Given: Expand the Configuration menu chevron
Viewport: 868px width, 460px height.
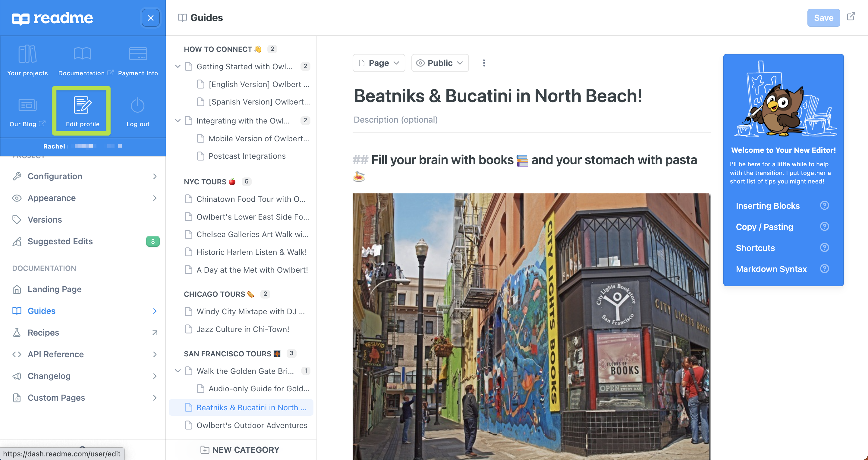Looking at the screenshot, I should click(155, 176).
